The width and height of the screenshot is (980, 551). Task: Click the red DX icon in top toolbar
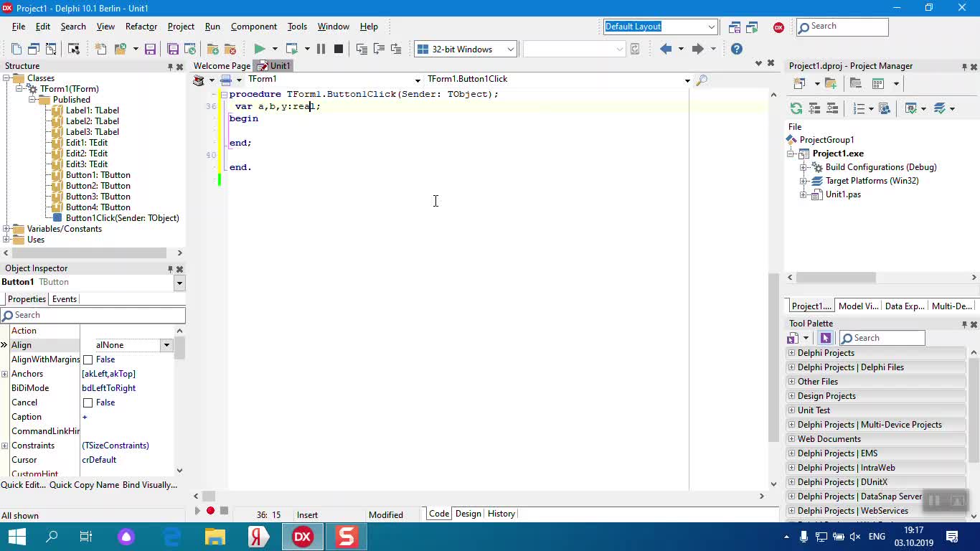pos(778,27)
